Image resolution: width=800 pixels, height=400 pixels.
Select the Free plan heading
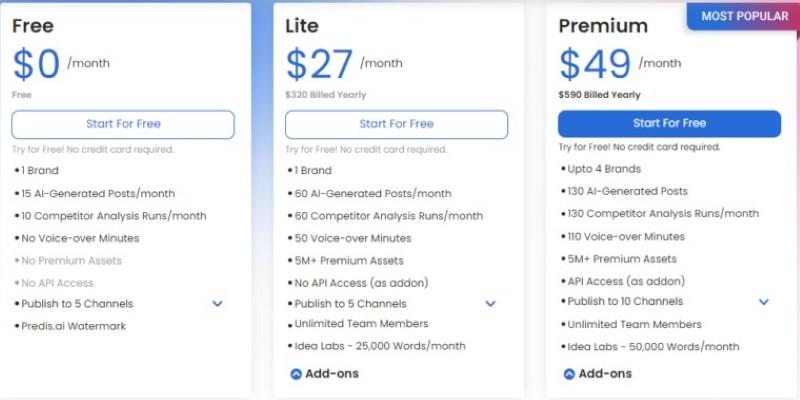click(33, 26)
